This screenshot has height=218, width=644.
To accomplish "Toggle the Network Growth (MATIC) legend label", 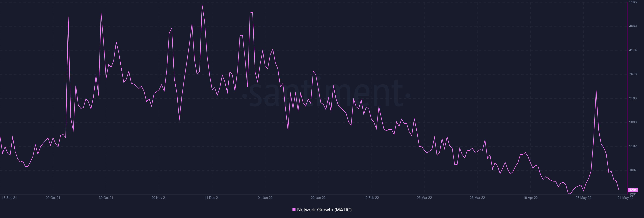I will point(324,210).
